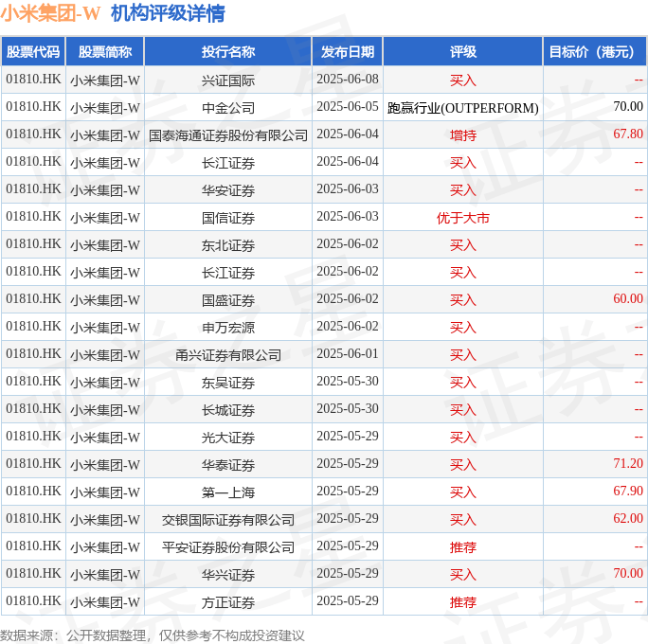Click 01810.HK in the 兴证国际 row
The width and height of the screenshot is (648, 644).
(x=33, y=80)
